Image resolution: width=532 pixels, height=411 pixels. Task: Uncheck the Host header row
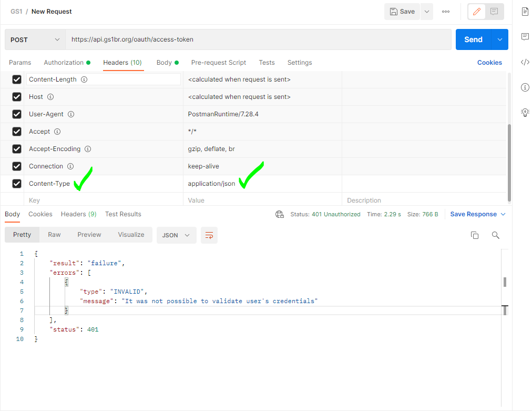[16, 96]
